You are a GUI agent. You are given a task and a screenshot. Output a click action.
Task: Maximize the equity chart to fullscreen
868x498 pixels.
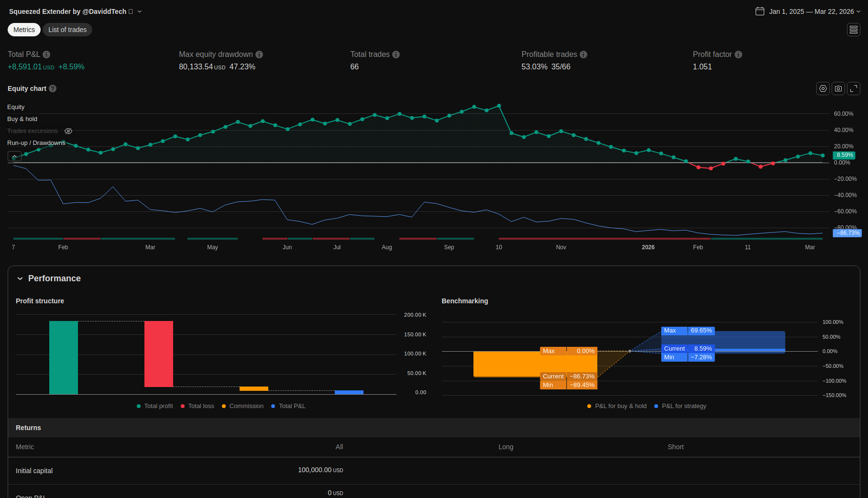click(853, 89)
